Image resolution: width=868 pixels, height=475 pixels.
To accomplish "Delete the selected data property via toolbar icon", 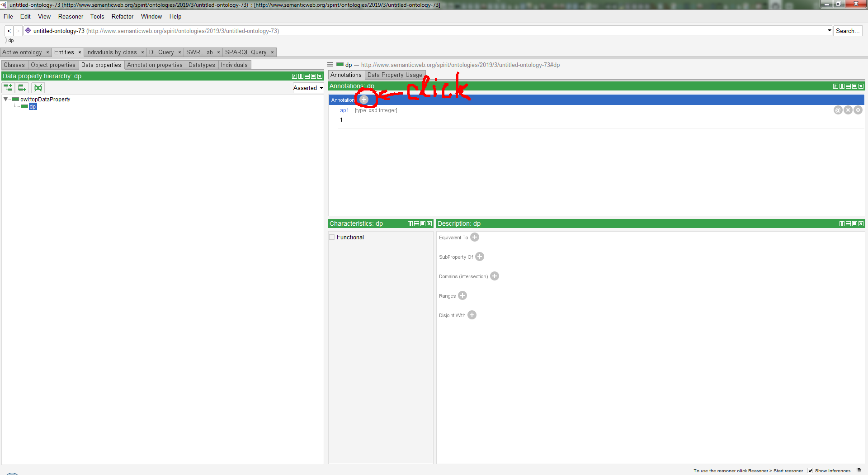I will (38, 88).
